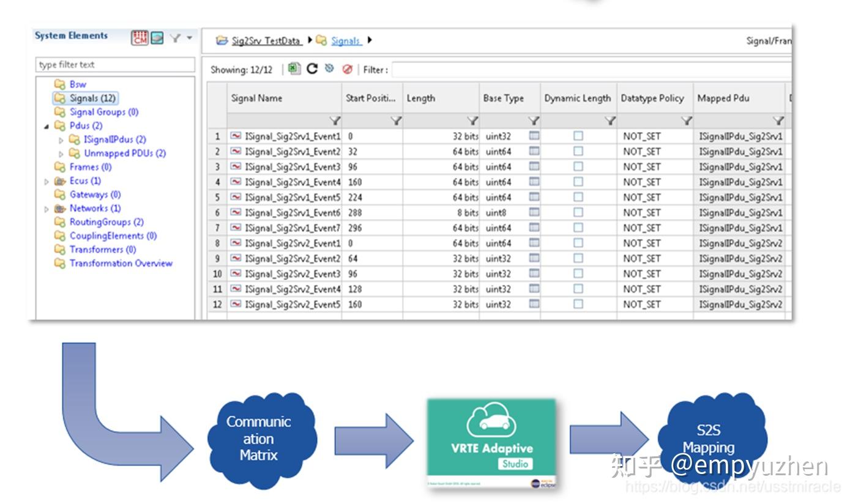Click the Signals breadcrumb link
This screenshot has height=504, width=850.
click(346, 41)
